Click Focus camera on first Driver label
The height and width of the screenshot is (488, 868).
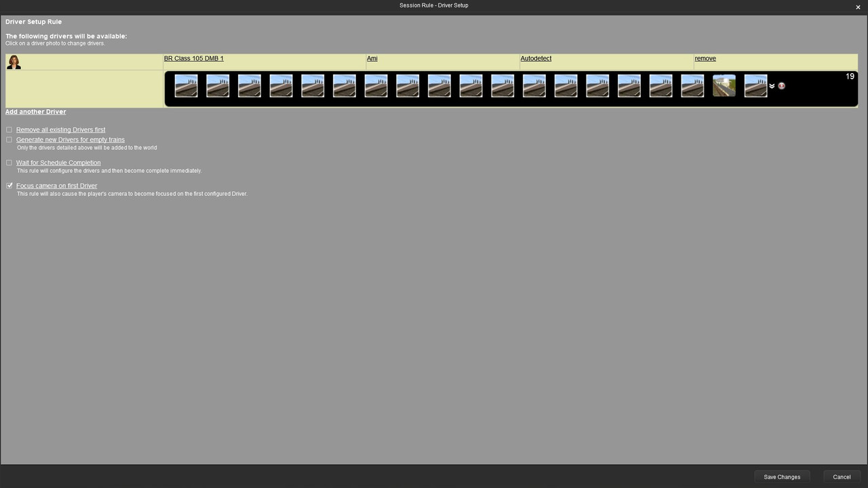57,186
